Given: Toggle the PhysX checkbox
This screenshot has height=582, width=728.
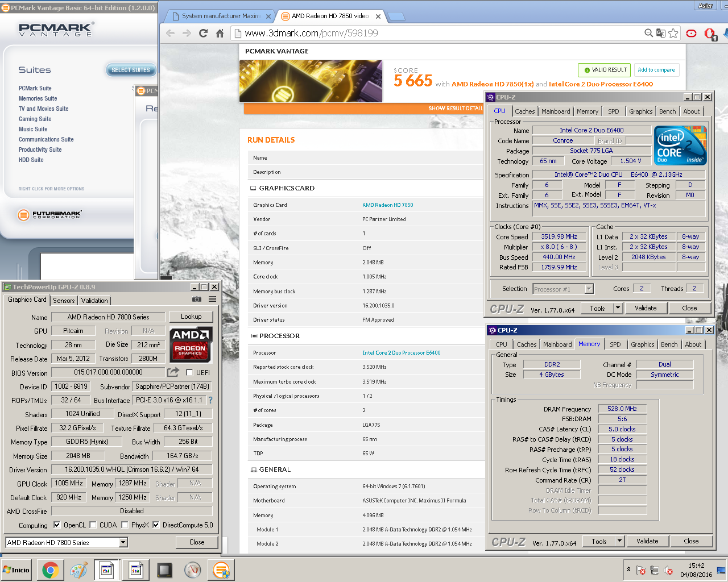Looking at the screenshot, I should coord(125,525).
